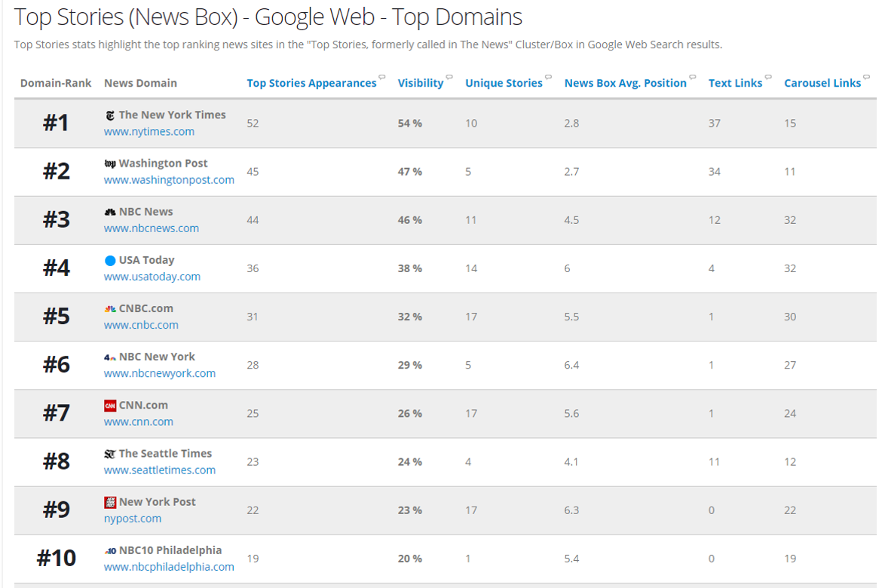This screenshot has width=882, height=588.
Task: Click The Seattle Times favicon
Action: [x=110, y=454]
